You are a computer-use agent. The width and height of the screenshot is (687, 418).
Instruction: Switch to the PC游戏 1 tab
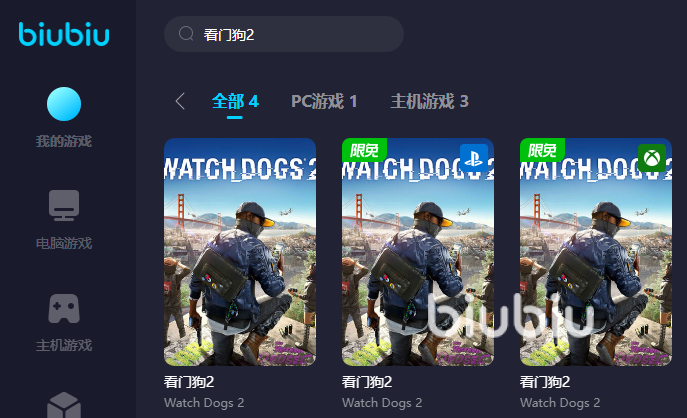point(324,102)
